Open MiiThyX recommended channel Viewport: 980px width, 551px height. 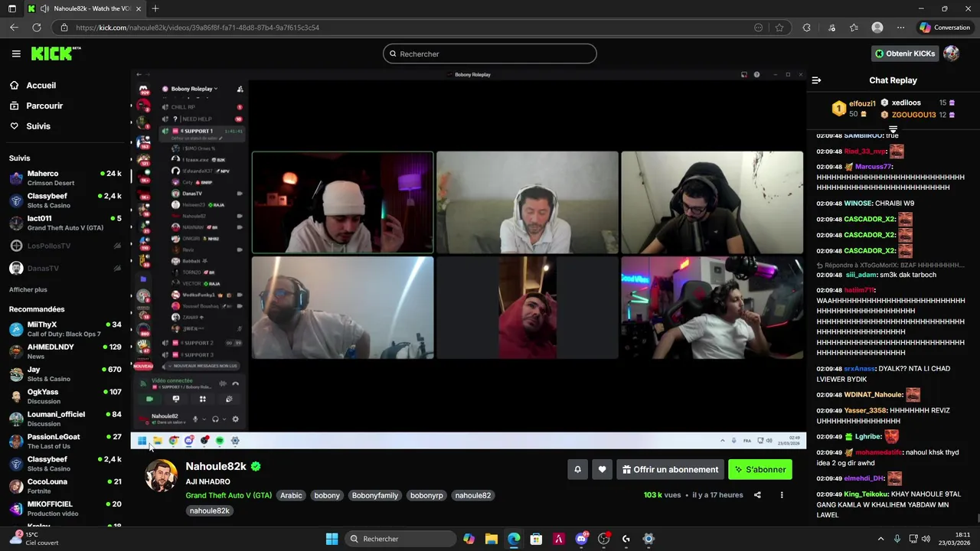65,329
